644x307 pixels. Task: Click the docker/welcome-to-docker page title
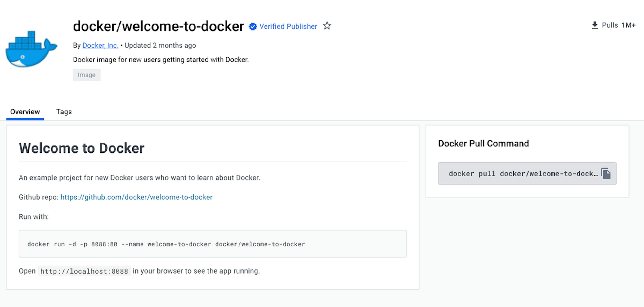coord(158,26)
